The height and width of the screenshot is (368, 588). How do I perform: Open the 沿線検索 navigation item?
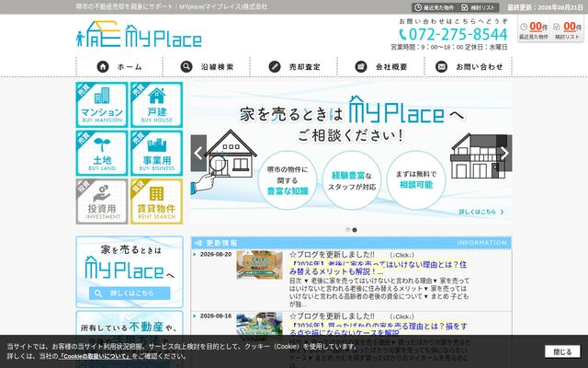click(206, 67)
